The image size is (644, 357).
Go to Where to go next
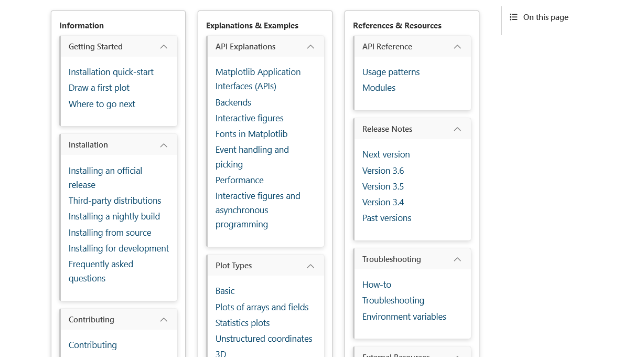(102, 104)
